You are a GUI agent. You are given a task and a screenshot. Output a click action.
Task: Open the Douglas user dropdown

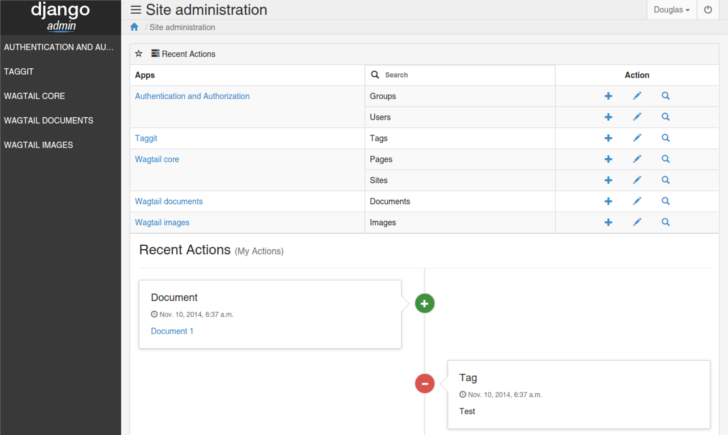[671, 10]
